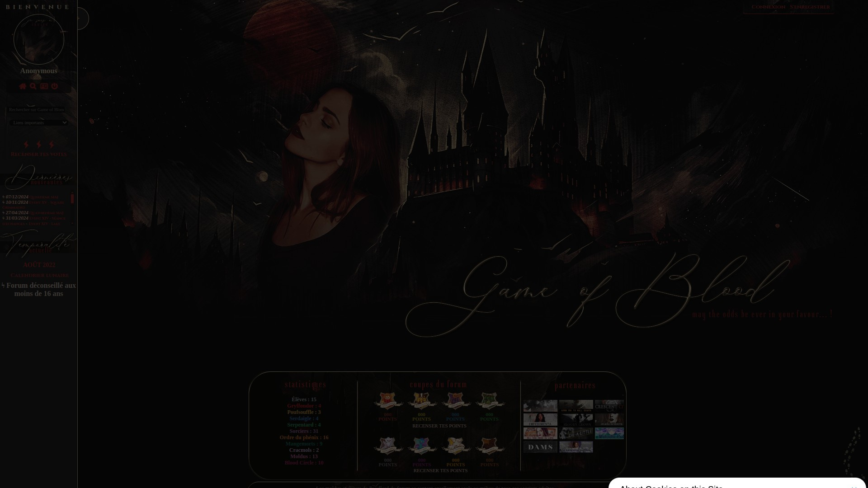Click the S'enregistrer link
The image size is (868, 488).
pos(810,7)
